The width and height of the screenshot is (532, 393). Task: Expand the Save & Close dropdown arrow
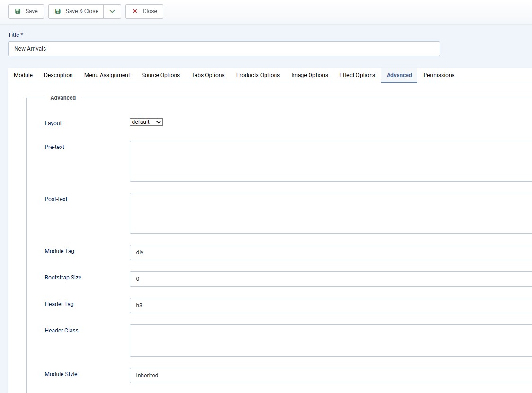pyautogui.click(x=112, y=11)
